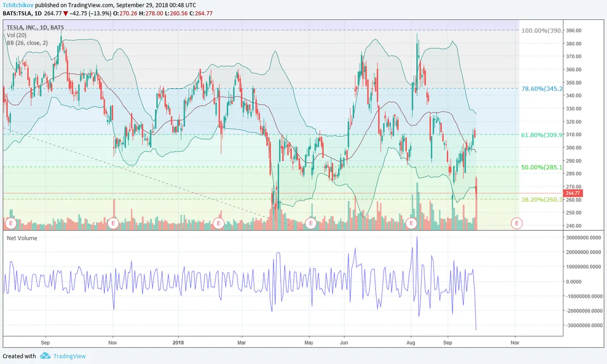This screenshot has width=607, height=364.
Task: Click the Jun label on the time axis
Action: (344, 342)
